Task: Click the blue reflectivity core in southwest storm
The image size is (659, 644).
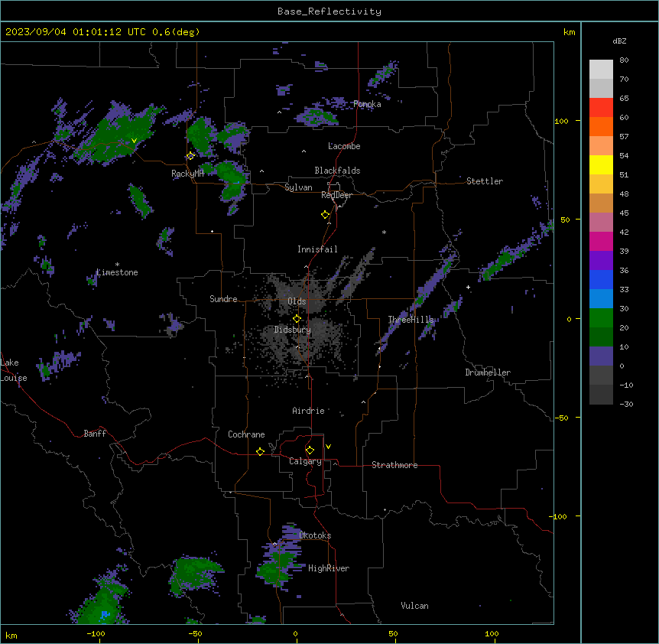Action: (x=105, y=615)
